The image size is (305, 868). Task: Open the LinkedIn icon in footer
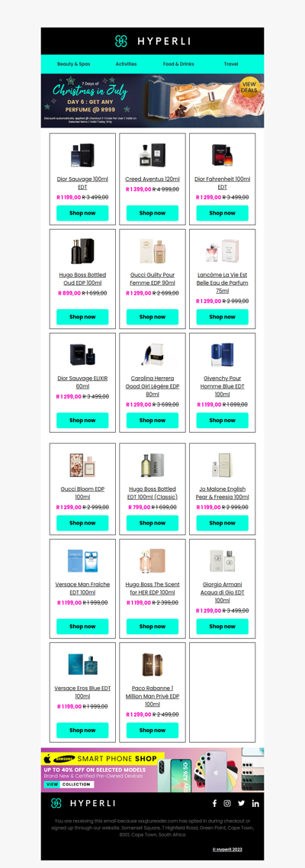click(255, 803)
